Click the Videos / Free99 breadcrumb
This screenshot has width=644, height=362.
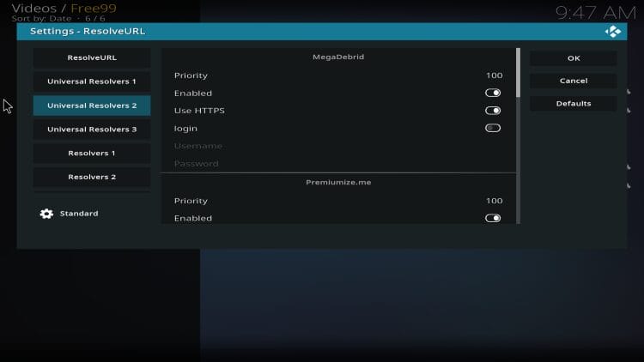pos(64,9)
